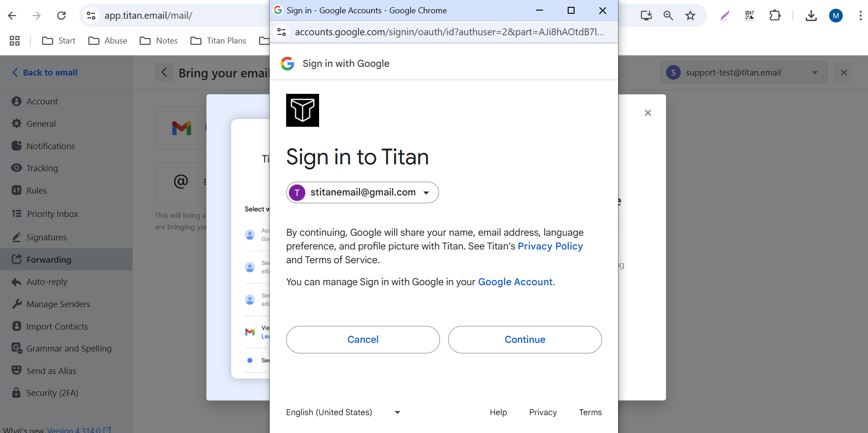This screenshot has width=868, height=433.
Task: Open the English (United States) language dropdown
Action: (343, 412)
